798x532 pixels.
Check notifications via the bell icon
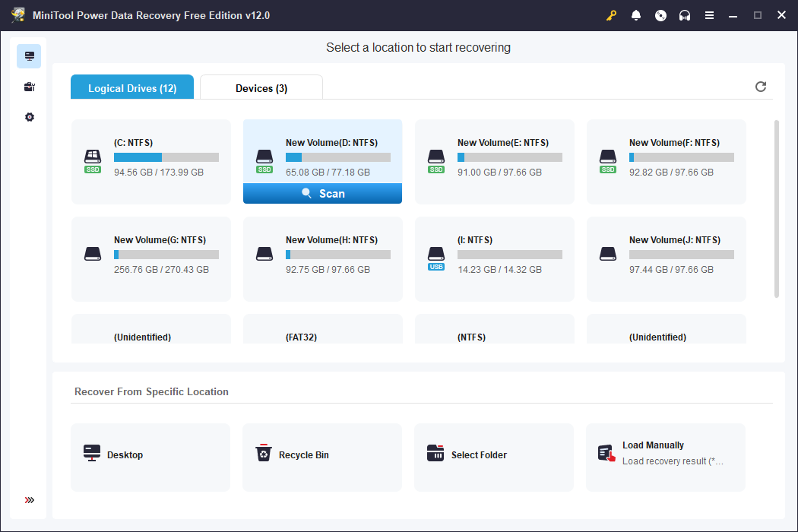tap(636, 15)
